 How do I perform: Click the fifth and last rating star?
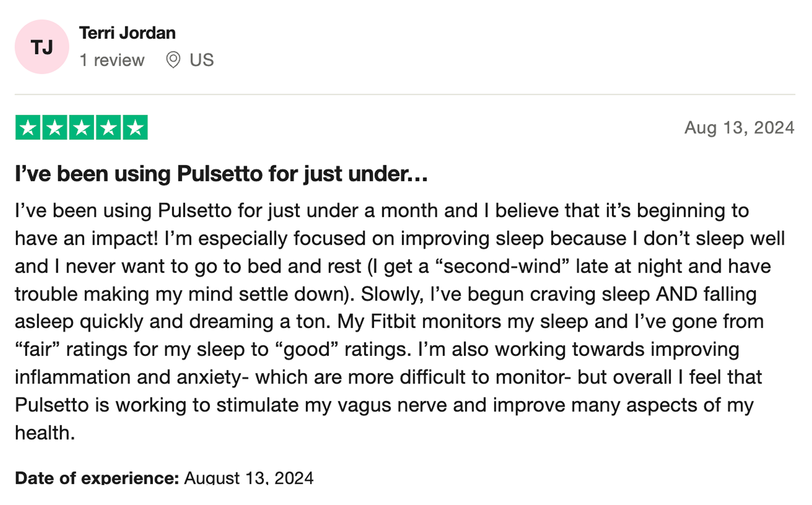tap(135, 127)
